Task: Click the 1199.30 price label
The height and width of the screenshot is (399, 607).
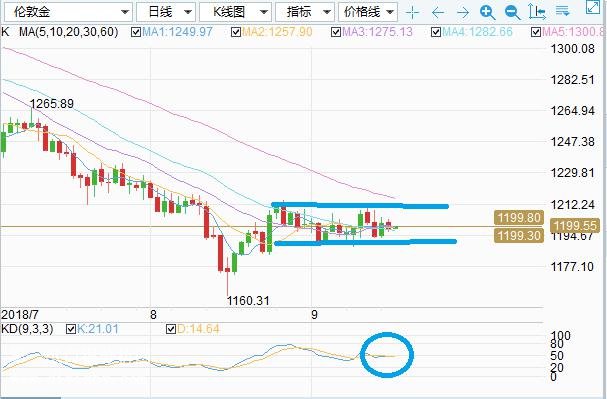Action: [x=519, y=235]
